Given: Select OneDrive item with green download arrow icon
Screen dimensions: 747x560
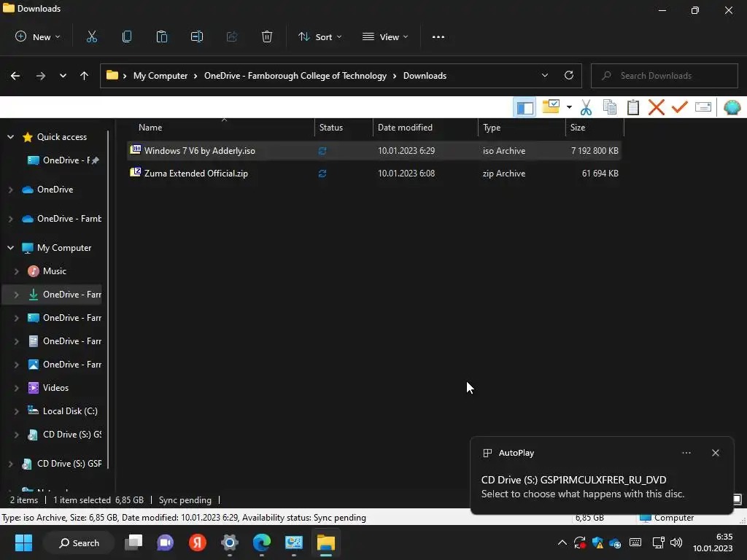Looking at the screenshot, I should click(x=64, y=295).
